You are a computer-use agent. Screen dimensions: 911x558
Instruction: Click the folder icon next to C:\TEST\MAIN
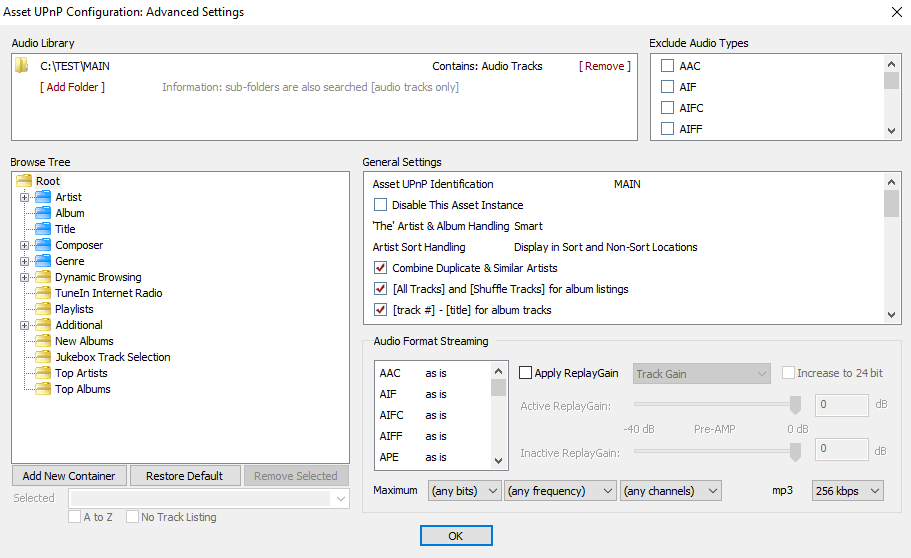tap(22, 66)
